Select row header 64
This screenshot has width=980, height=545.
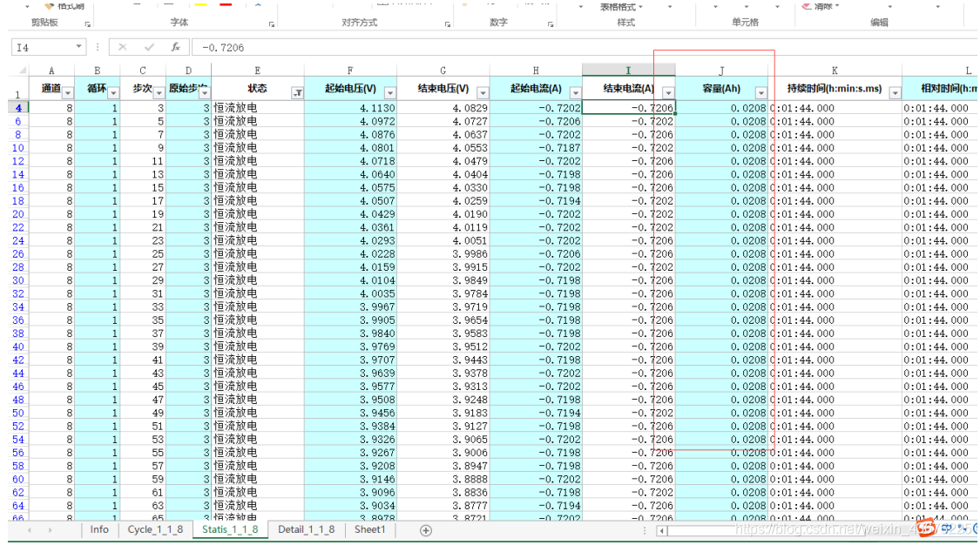[x=18, y=506]
